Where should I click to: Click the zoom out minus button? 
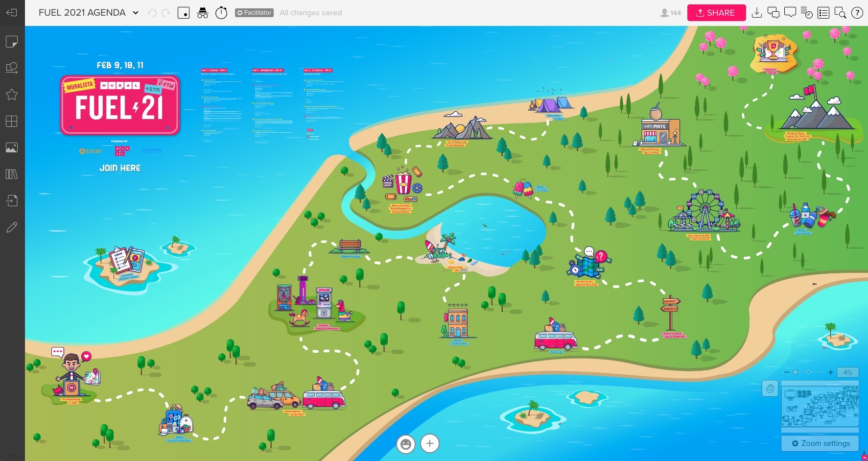[786, 372]
